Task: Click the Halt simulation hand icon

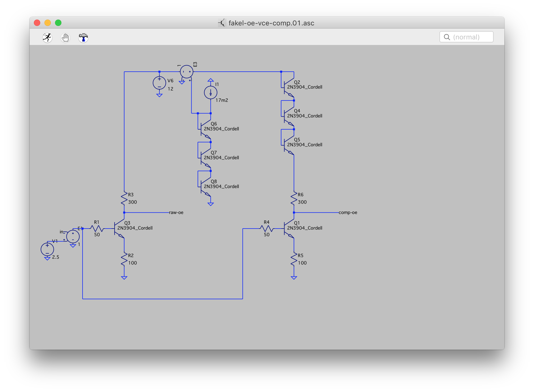Action: pyautogui.click(x=65, y=38)
